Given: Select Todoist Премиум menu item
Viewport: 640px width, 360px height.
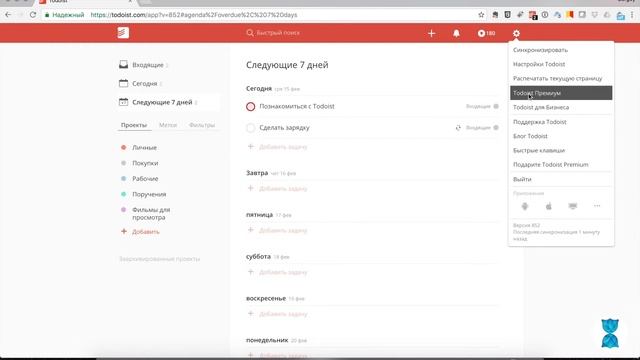Looking at the screenshot, I should (561, 93).
